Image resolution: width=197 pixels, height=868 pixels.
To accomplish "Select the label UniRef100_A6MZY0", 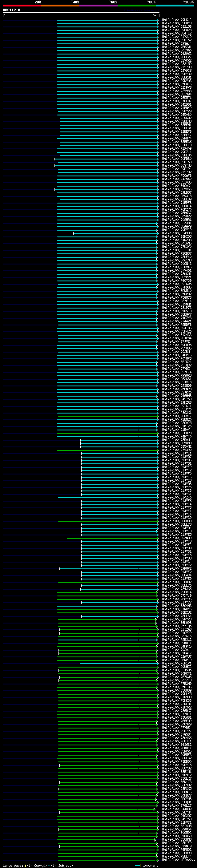I will click(177, 210).
